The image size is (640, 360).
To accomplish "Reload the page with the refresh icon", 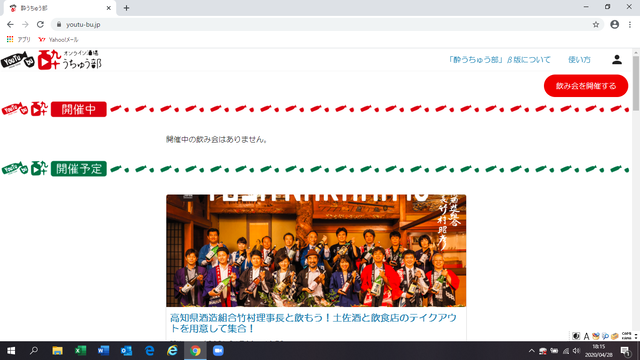I will click(40, 24).
